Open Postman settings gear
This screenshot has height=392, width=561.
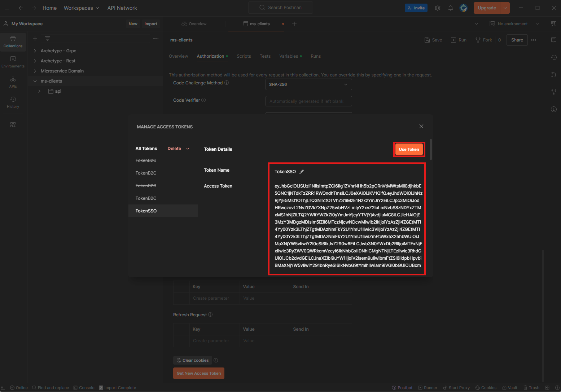[x=438, y=8]
